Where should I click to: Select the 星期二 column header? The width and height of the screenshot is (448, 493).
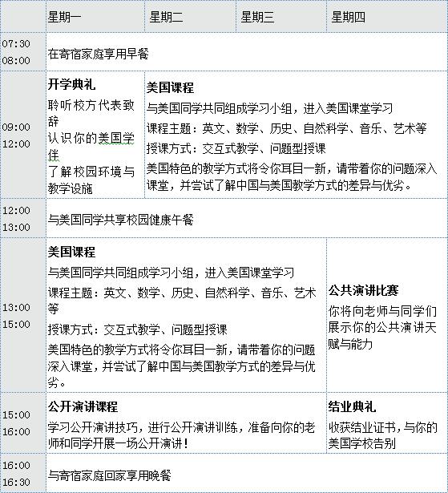tap(166, 17)
